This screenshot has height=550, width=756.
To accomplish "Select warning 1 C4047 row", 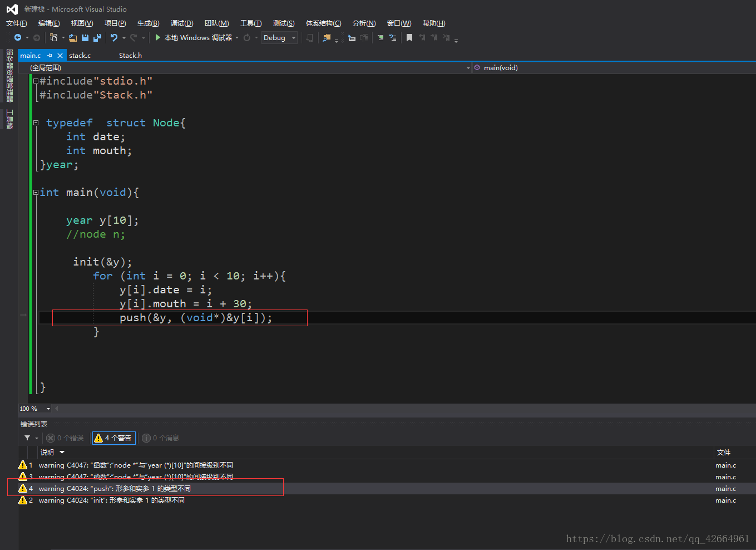I will click(387, 465).
